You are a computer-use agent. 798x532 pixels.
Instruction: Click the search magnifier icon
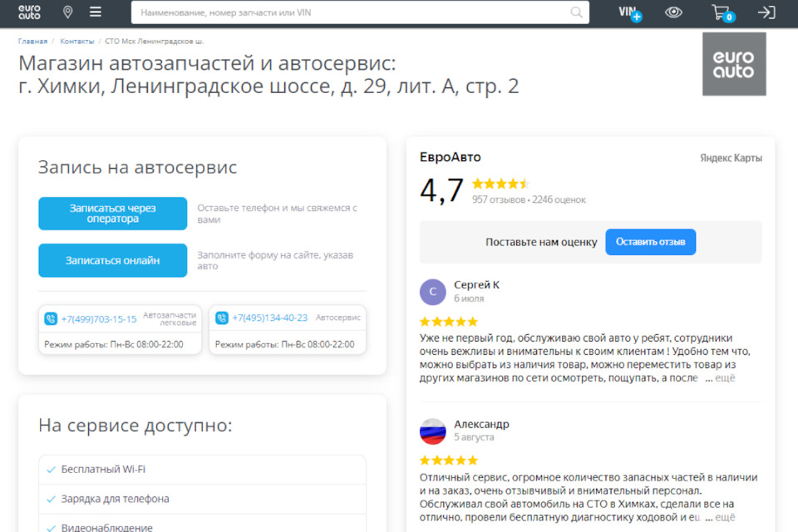click(576, 12)
